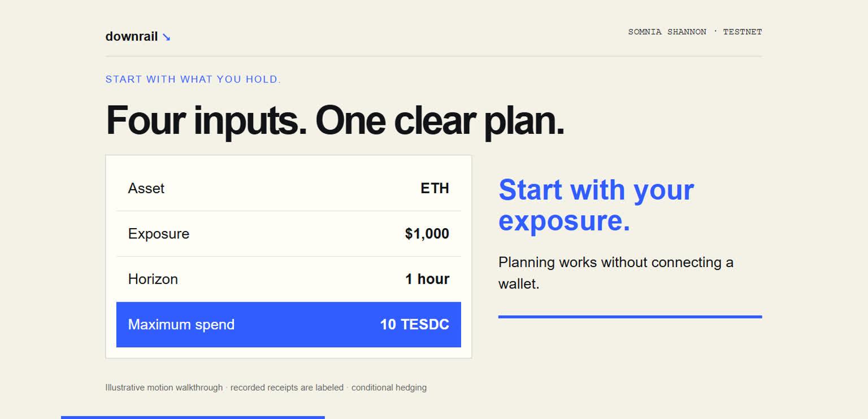Select the Asset row
868x419 pixels.
pos(289,188)
